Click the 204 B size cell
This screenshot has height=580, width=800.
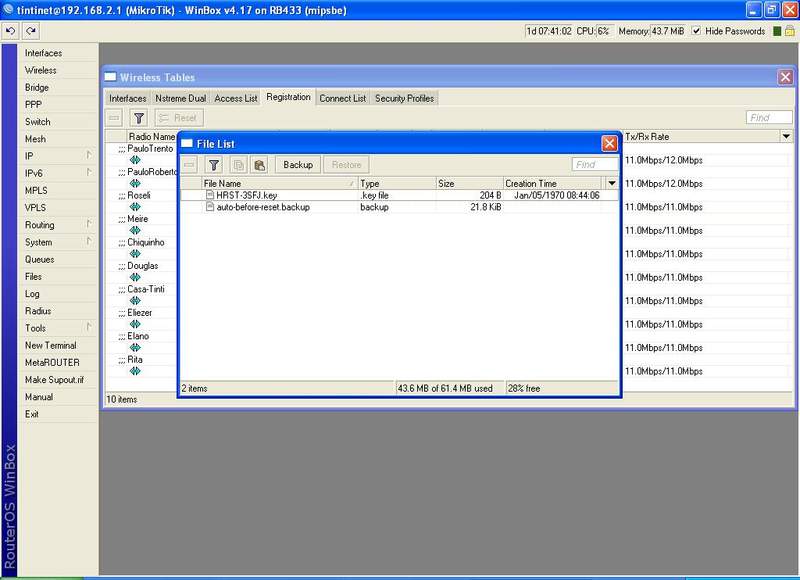tap(490, 195)
